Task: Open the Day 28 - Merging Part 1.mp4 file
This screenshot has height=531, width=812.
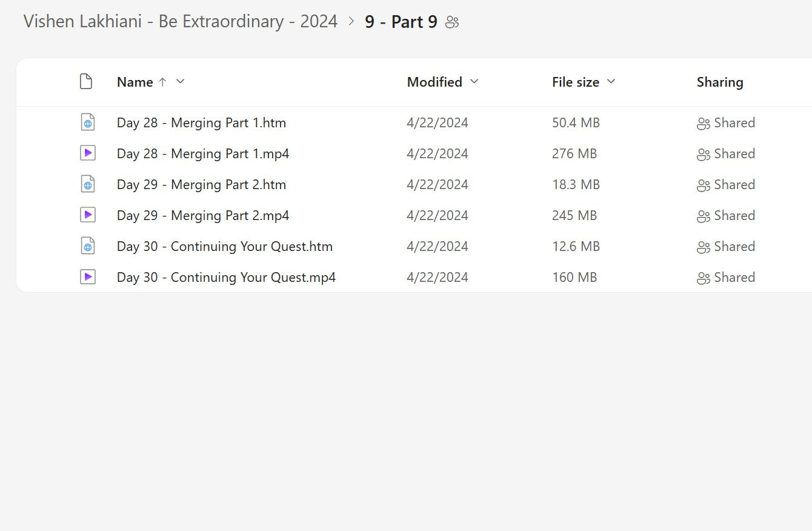Action: [202, 154]
